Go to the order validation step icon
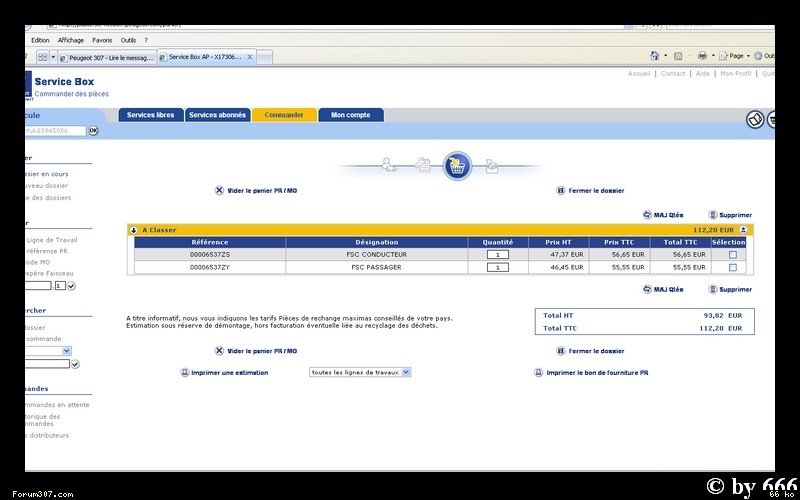The width and height of the screenshot is (800, 500). pyautogui.click(x=491, y=166)
